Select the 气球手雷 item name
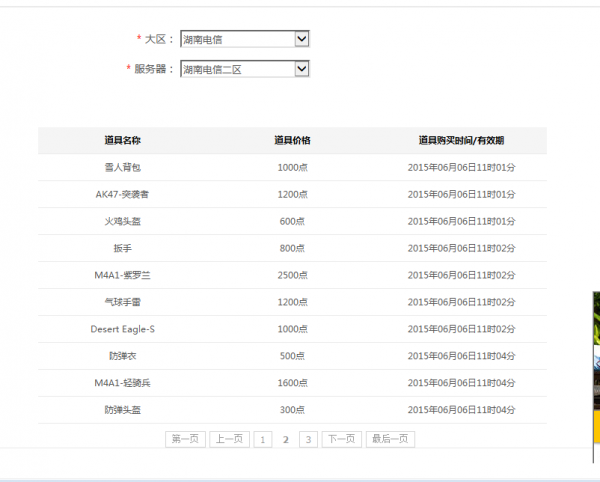This screenshot has width=600, height=482. 122,302
